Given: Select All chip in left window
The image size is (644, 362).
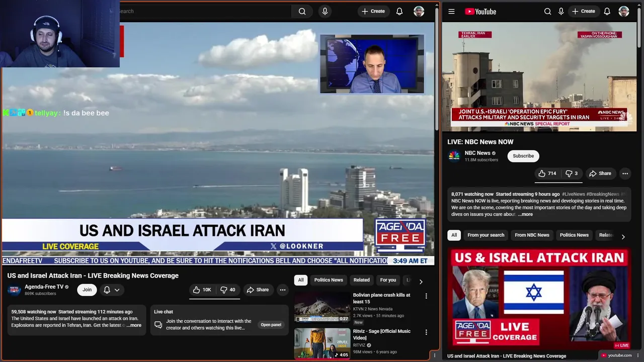Looking at the screenshot, I should click(x=301, y=280).
